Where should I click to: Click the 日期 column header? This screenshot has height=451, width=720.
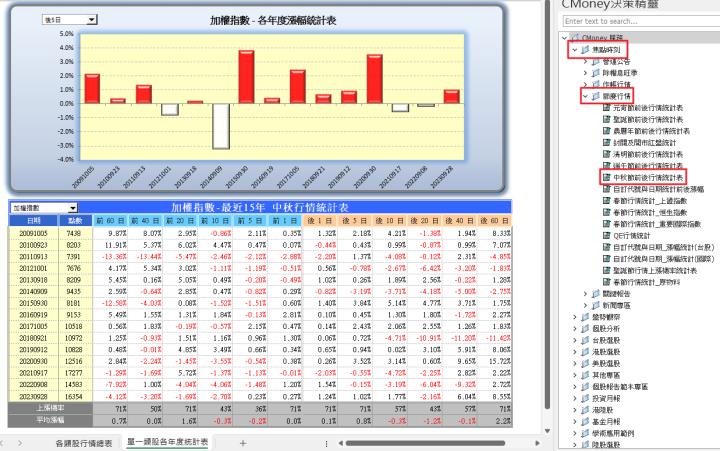(34, 221)
